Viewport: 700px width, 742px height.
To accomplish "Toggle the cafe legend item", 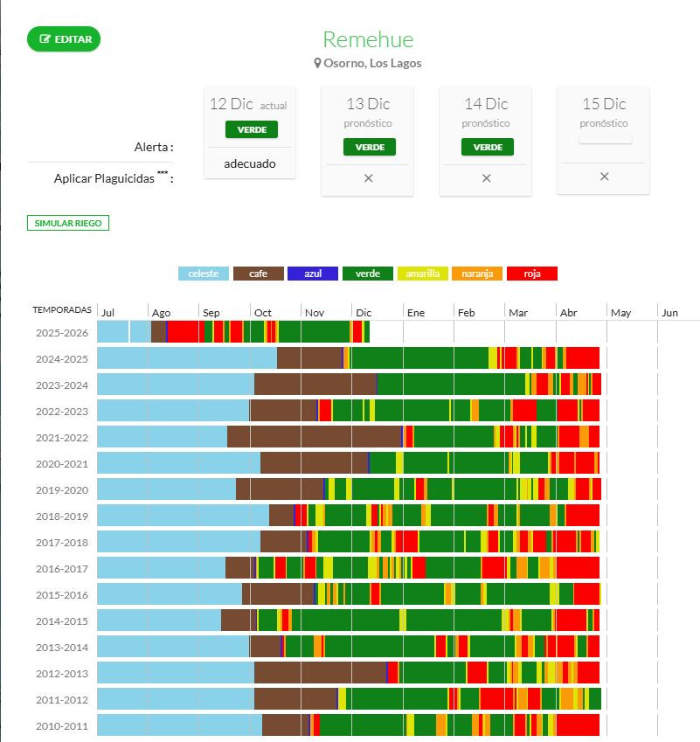I will coord(259,274).
